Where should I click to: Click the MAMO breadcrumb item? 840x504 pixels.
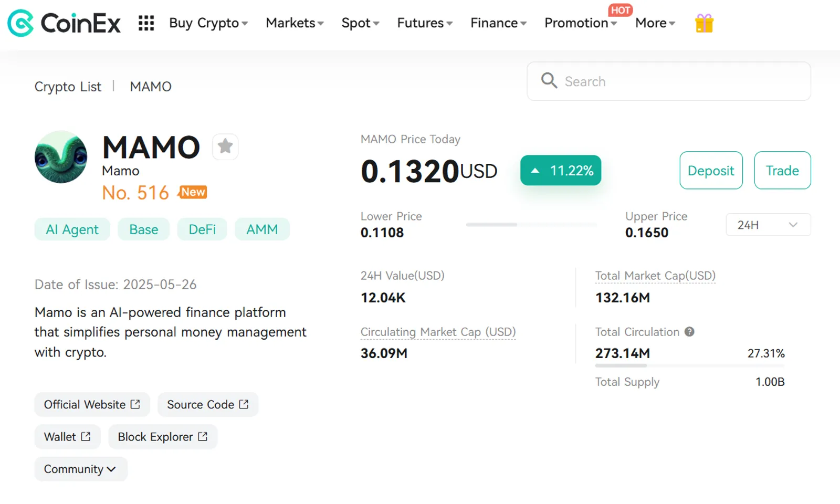(151, 87)
